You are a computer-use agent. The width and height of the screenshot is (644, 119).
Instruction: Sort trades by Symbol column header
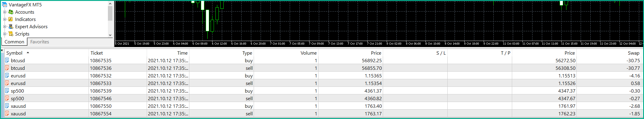pyautogui.click(x=15, y=53)
